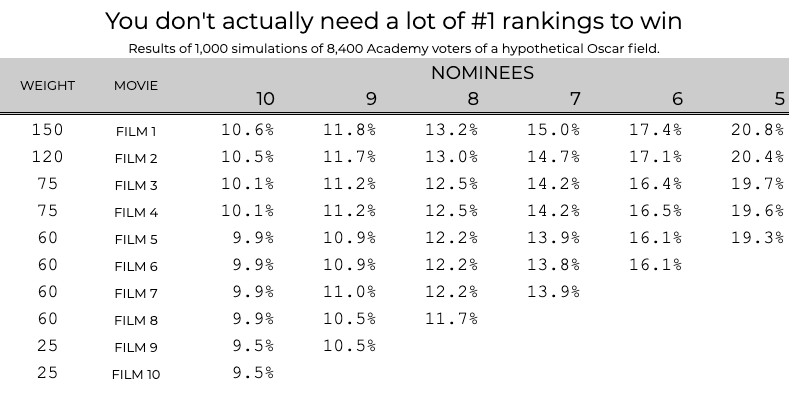The height and width of the screenshot is (395, 794).
Task: Click the 15.0% cell for FILM 1
Action: (553, 130)
